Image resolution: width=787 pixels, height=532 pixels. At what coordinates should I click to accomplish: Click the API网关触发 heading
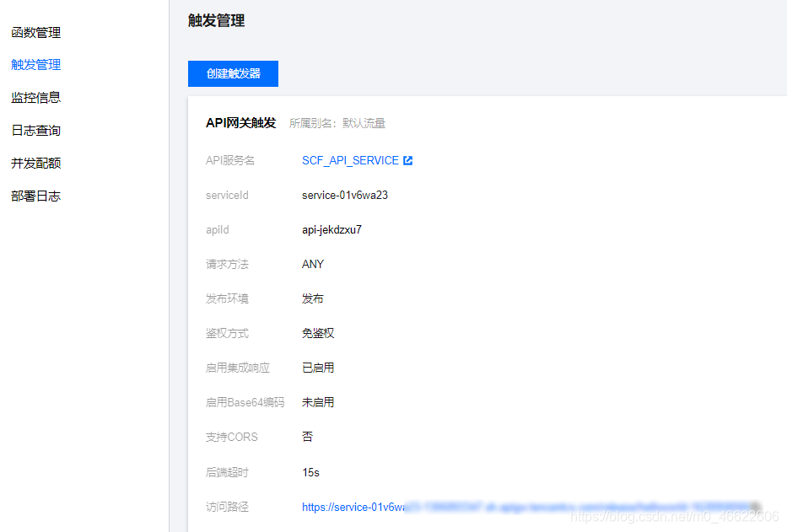click(x=241, y=123)
